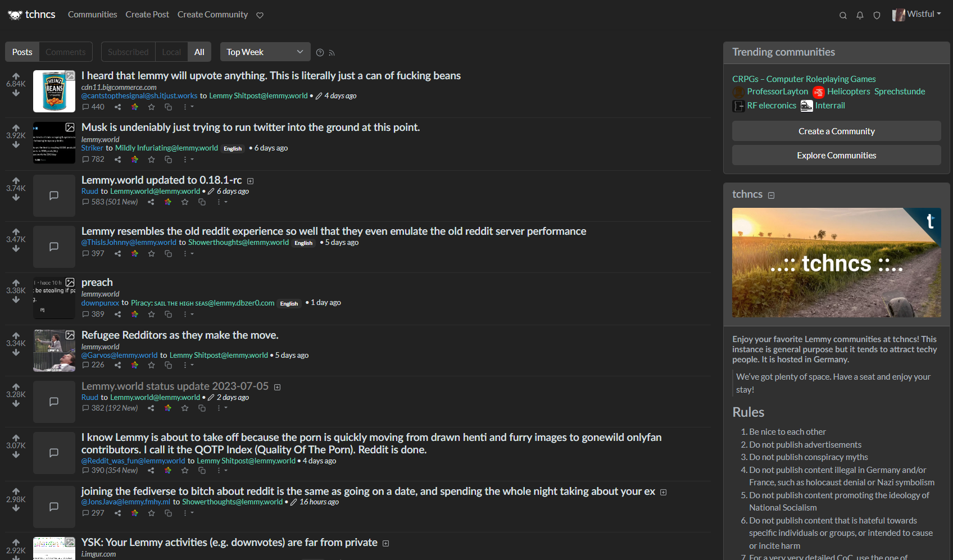Save the Lemmy.world updated 0.18.1-rc post

[185, 202]
